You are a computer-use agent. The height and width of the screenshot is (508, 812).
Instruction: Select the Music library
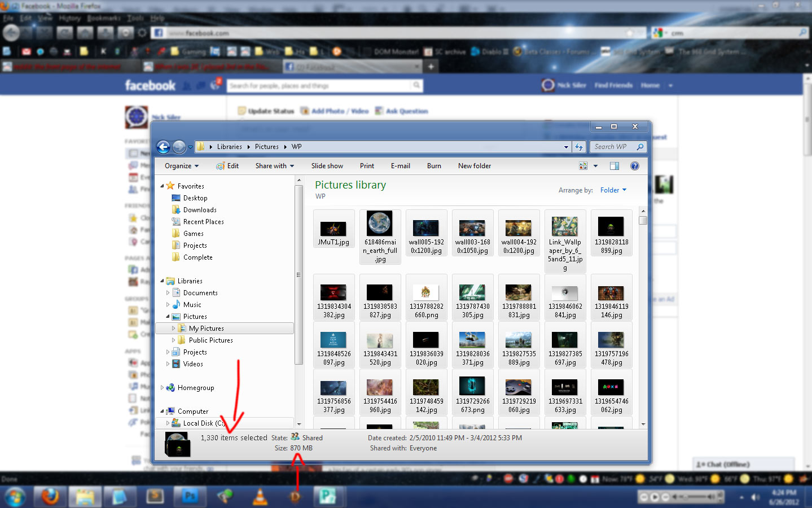click(x=192, y=305)
